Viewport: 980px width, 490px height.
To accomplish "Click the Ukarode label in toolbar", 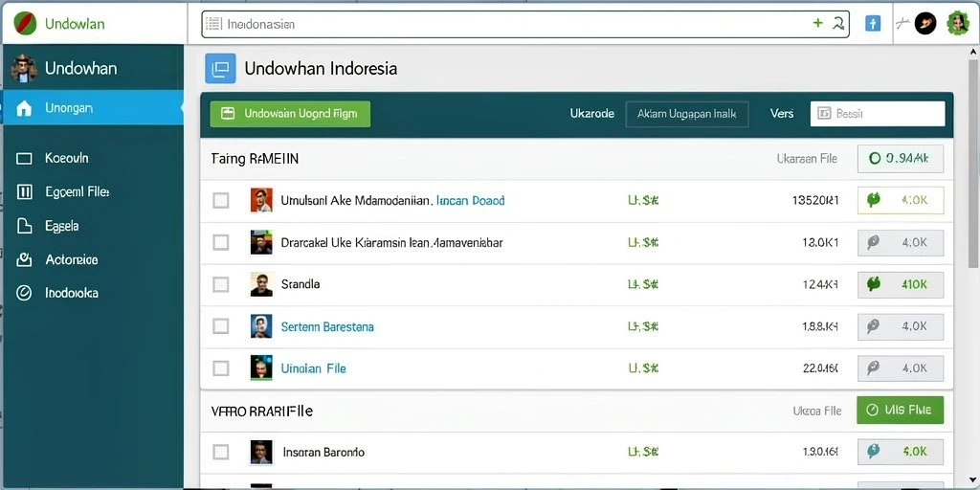I will click(591, 114).
